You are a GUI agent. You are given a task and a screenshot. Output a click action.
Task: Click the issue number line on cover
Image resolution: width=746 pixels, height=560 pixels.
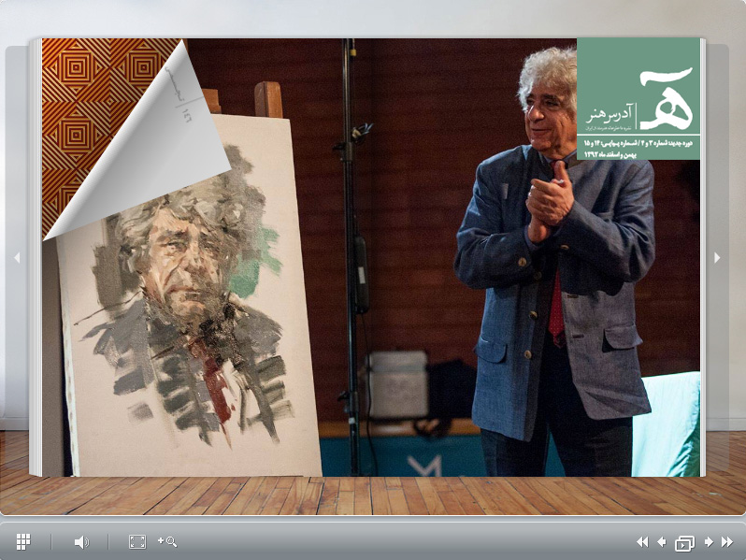point(639,144)
